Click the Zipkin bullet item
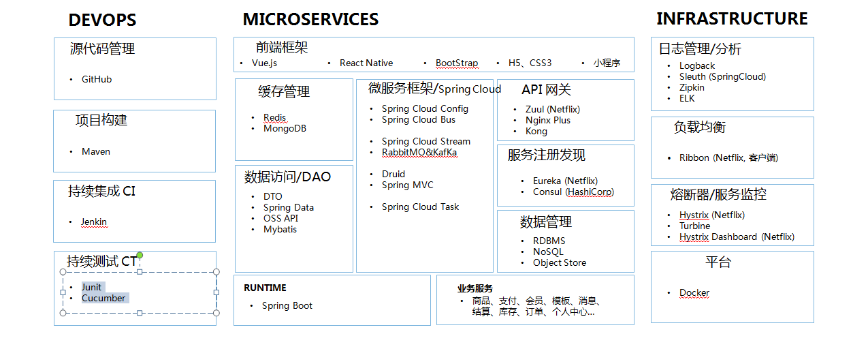 (x=692, y=87)
